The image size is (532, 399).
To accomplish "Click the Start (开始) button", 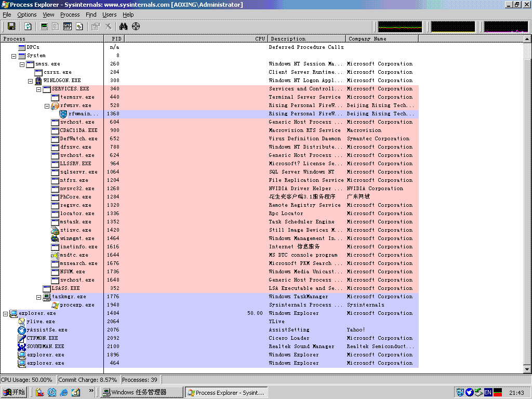I will click(x=14, y=392).
